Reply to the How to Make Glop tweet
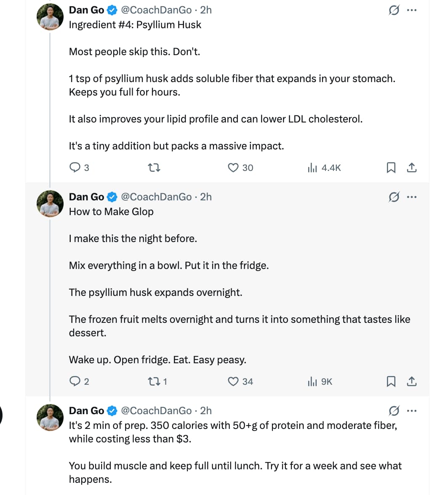448x495 pixels. [75, 382]
